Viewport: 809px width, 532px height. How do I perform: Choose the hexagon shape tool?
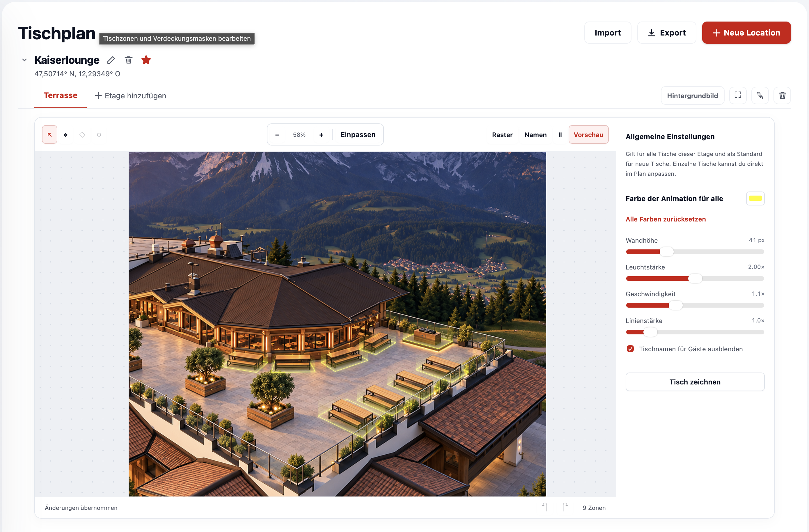[x=99, y=135]
